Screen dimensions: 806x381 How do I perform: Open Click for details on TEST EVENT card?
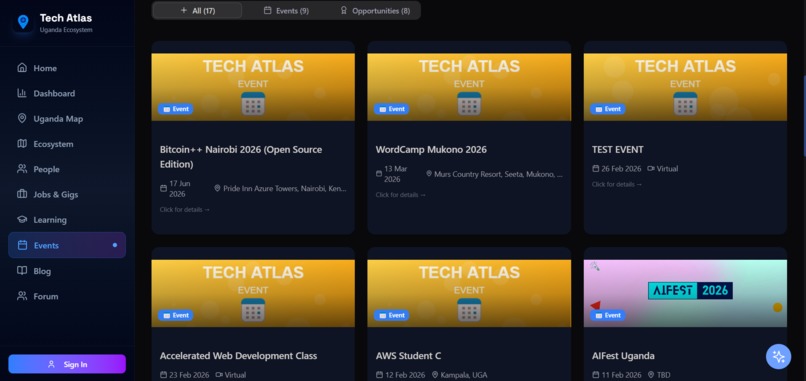[617, 184]
